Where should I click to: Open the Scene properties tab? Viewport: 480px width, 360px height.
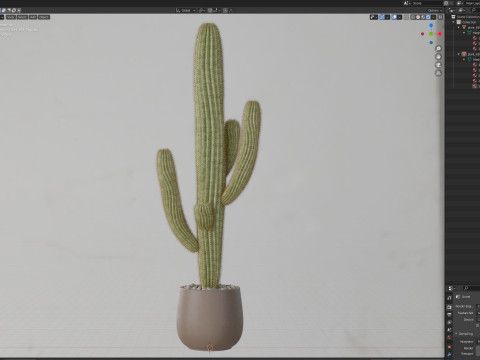[449, 330]
